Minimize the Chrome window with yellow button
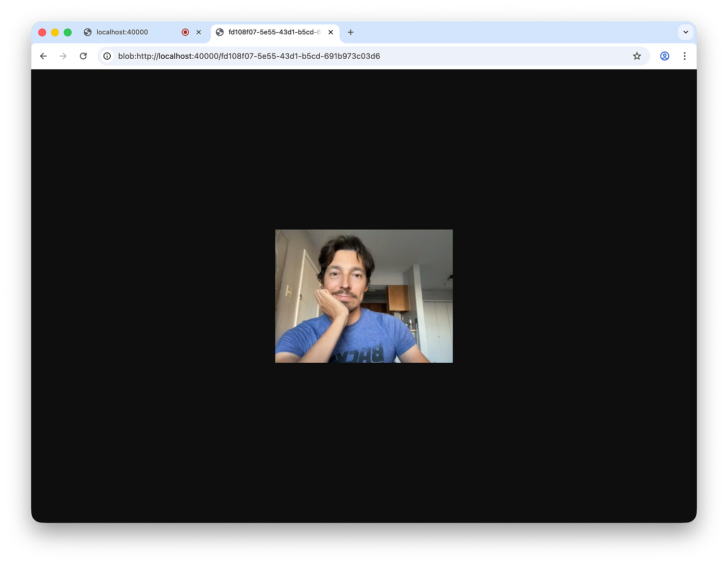 click(55, 32)
